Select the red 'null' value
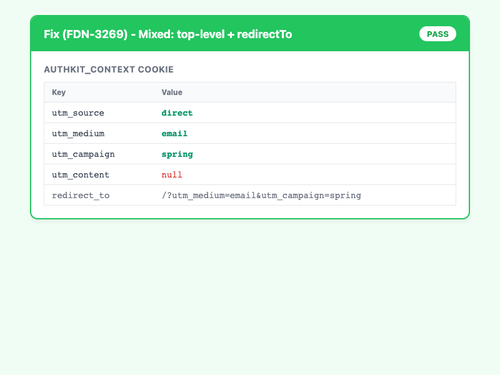The width and height of the screenshot is (500, 375). [172, 175]
